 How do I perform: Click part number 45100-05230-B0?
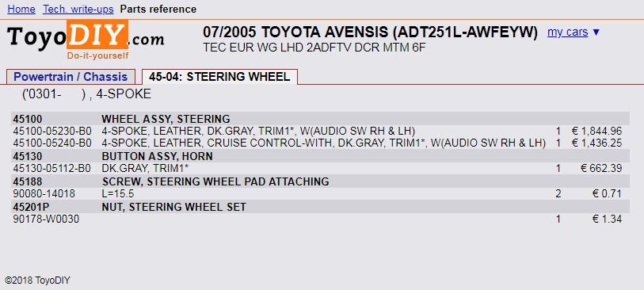tap(52, 132)
